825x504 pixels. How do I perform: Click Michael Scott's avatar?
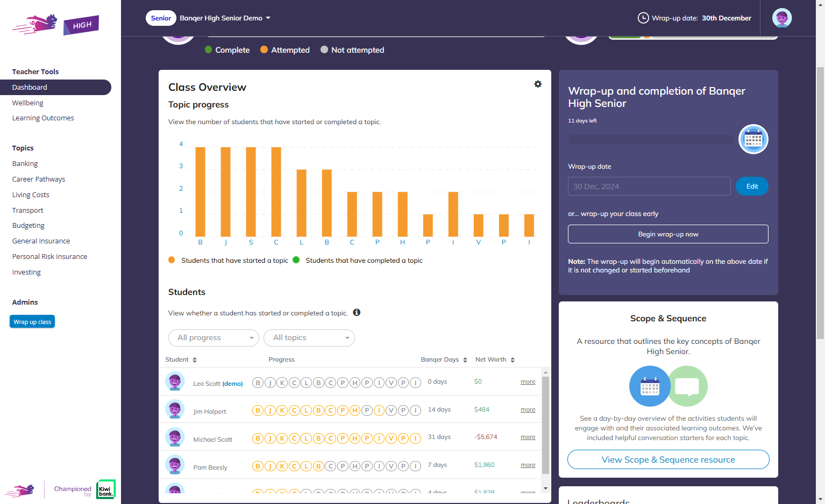[175, 437]
